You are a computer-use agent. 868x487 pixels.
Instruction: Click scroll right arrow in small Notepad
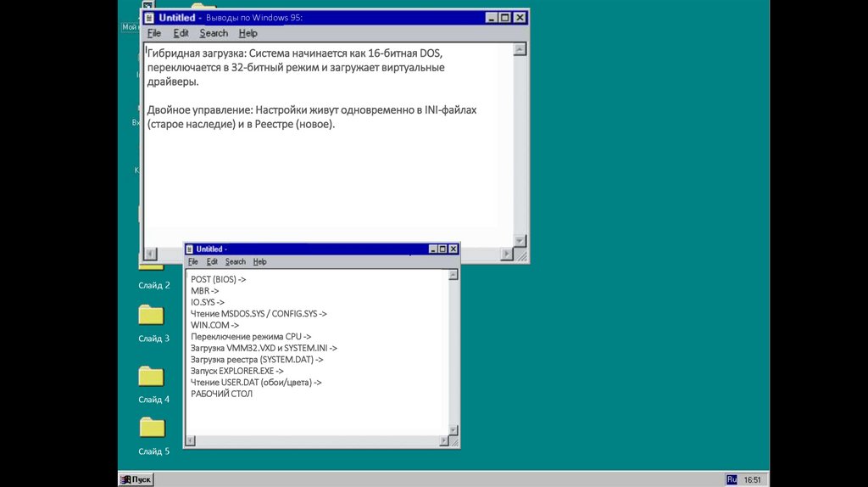443,440
